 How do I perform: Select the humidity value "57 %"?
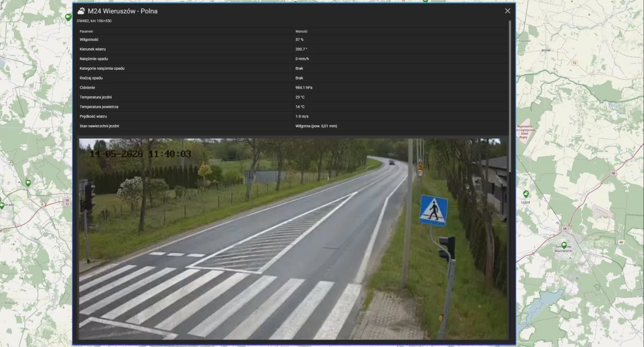pos(299,40)
